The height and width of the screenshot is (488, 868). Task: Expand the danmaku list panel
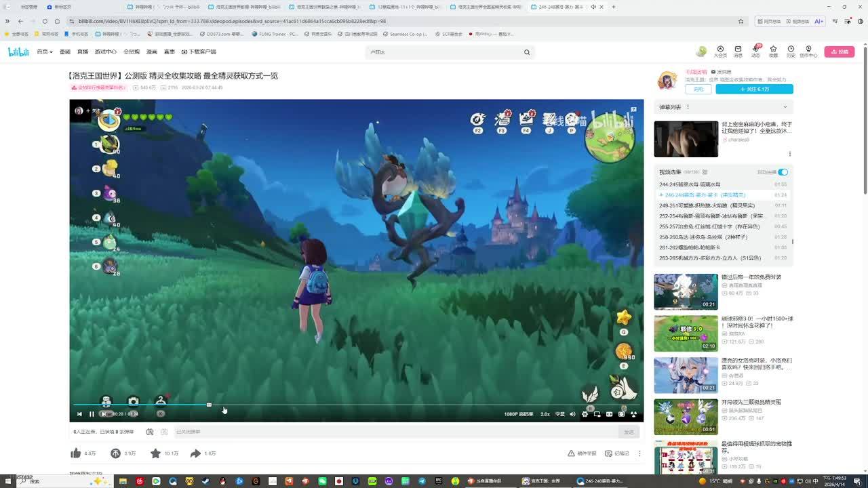(785, 107)
